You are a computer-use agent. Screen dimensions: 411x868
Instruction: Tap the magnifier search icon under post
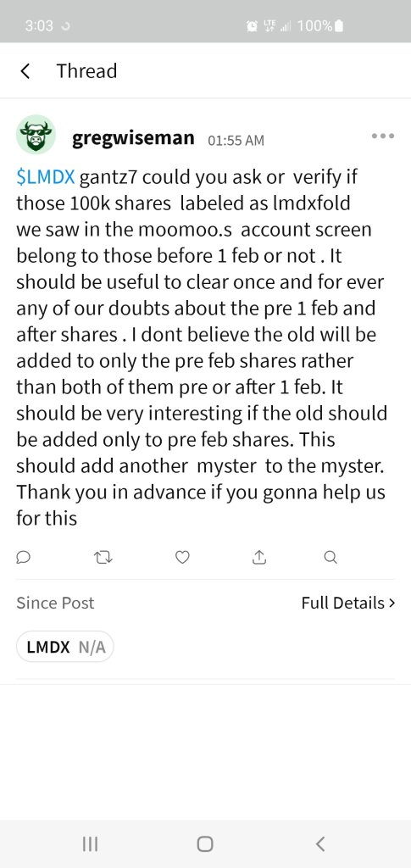330,558
